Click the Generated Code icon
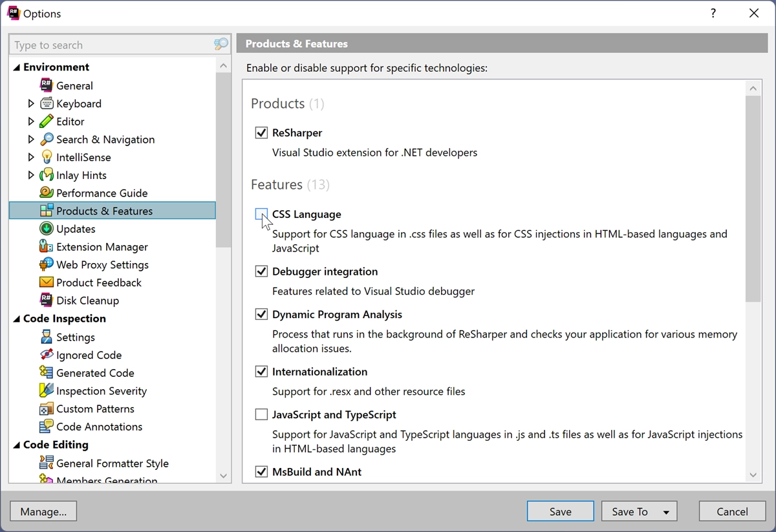Image resolution: width=776 pixels, height=532 pixels. (47, 373)
